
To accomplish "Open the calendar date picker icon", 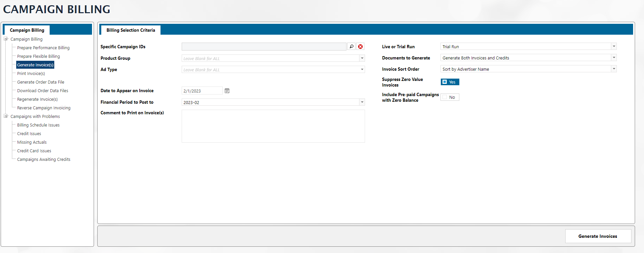I will click(x=227, y=91).
